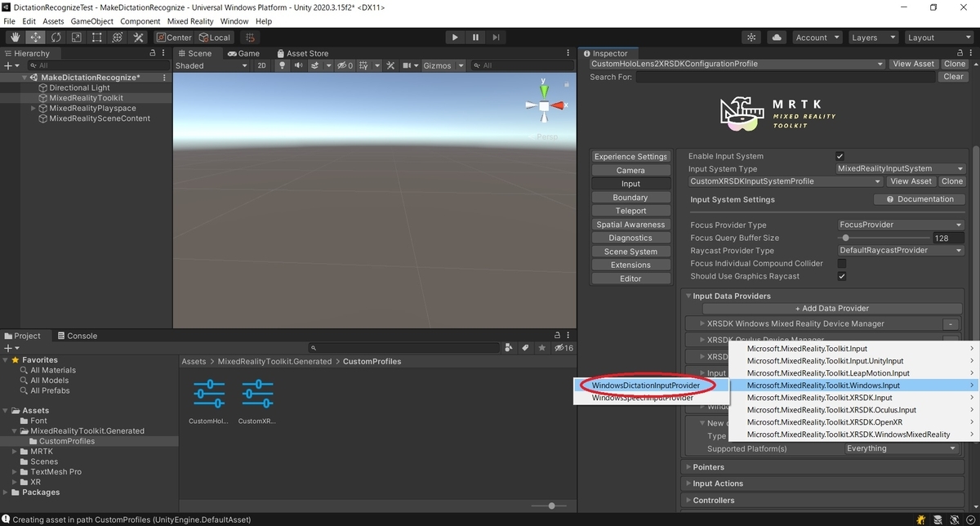Click search by type icon in Project
Screen dimensions: 980x526
(510, 348)
